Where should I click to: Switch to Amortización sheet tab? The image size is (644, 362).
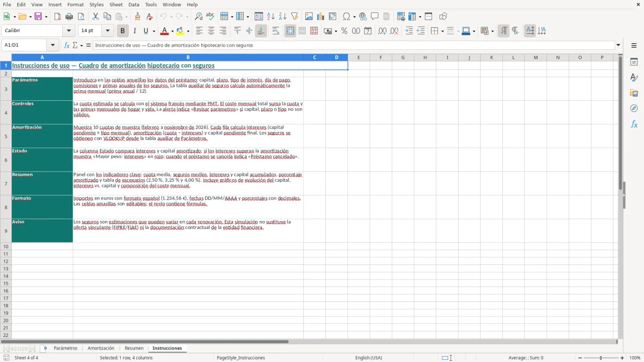tap(101, 348)
